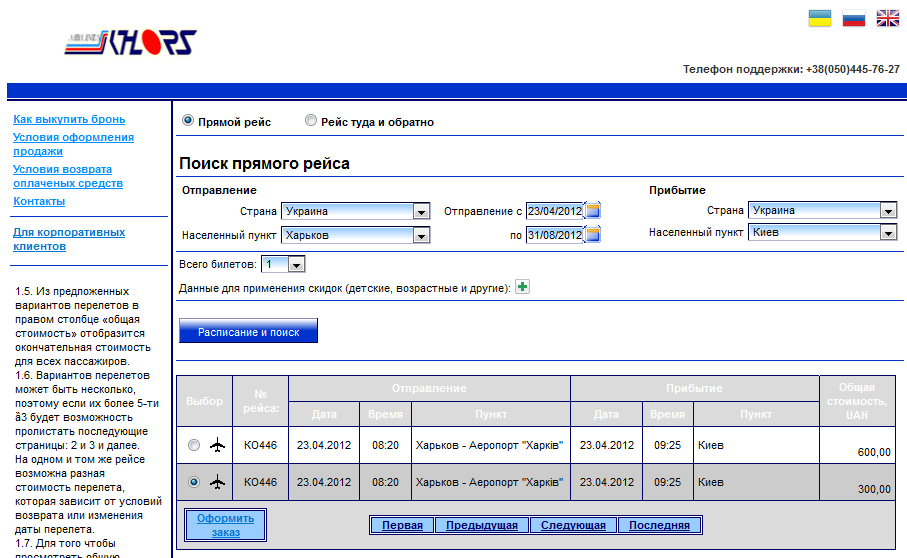
Task: Switch language with the Ukrainian flag icon
Action: 820,18
